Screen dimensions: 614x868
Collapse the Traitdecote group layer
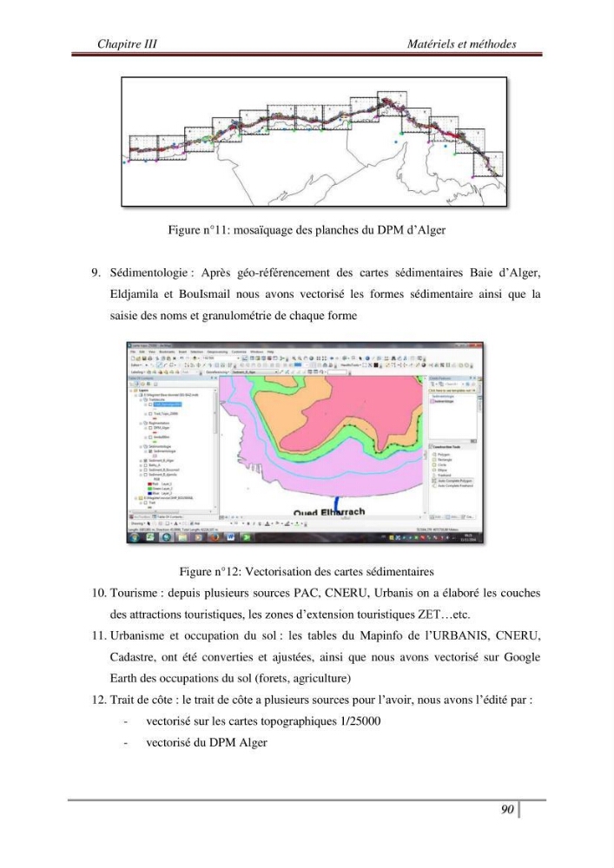(x=141, y=399)
